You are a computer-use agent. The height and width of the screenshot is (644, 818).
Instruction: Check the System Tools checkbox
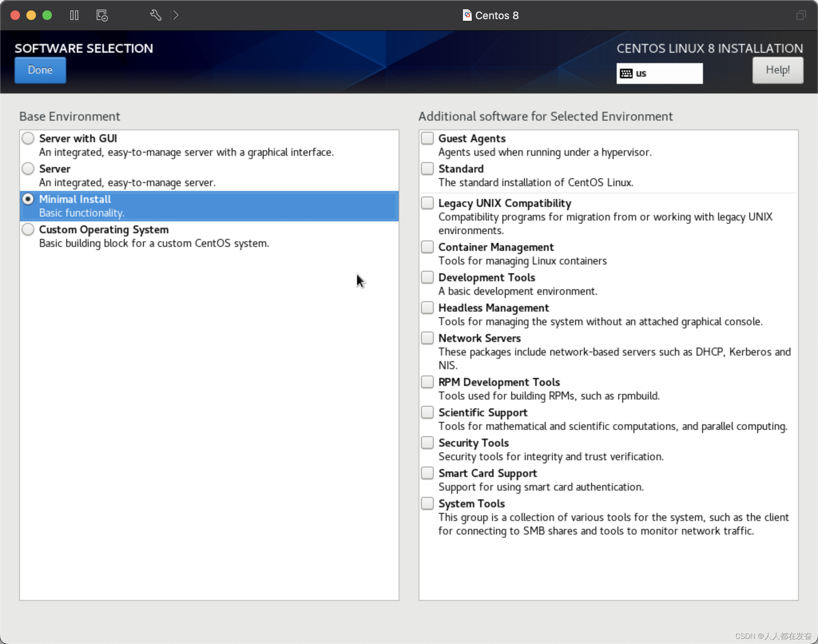pos(427,503)
